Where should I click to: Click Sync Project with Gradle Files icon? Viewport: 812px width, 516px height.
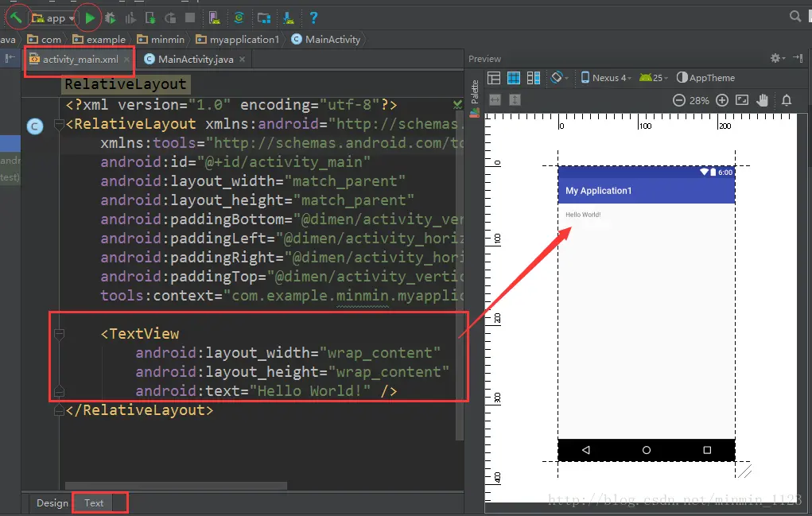pos(239,18)
